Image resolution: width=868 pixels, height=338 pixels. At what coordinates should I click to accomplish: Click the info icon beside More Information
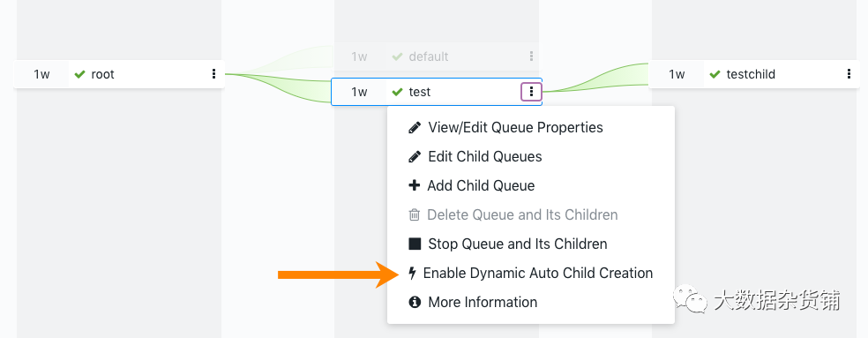(414, 302)
